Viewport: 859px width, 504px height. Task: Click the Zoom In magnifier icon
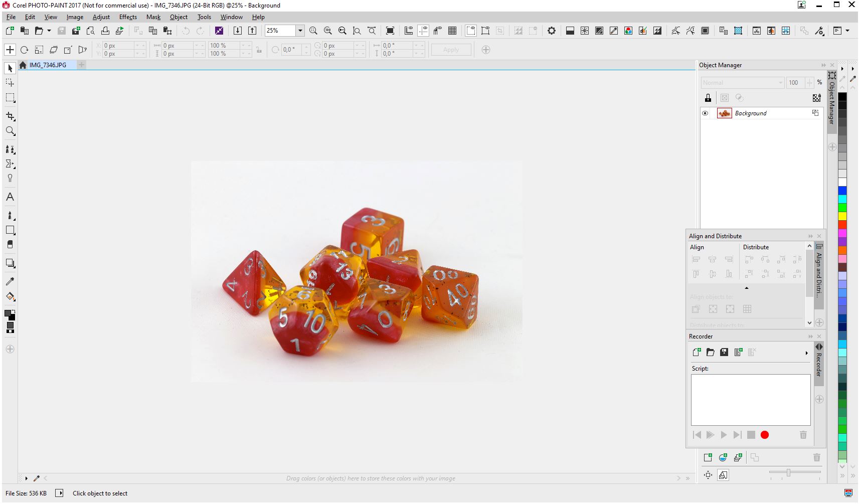313,31
